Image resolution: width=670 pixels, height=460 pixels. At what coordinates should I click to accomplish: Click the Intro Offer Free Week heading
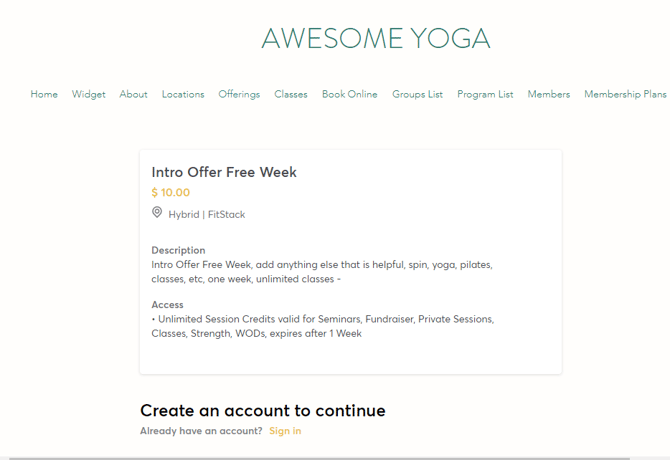click(224, 172)
